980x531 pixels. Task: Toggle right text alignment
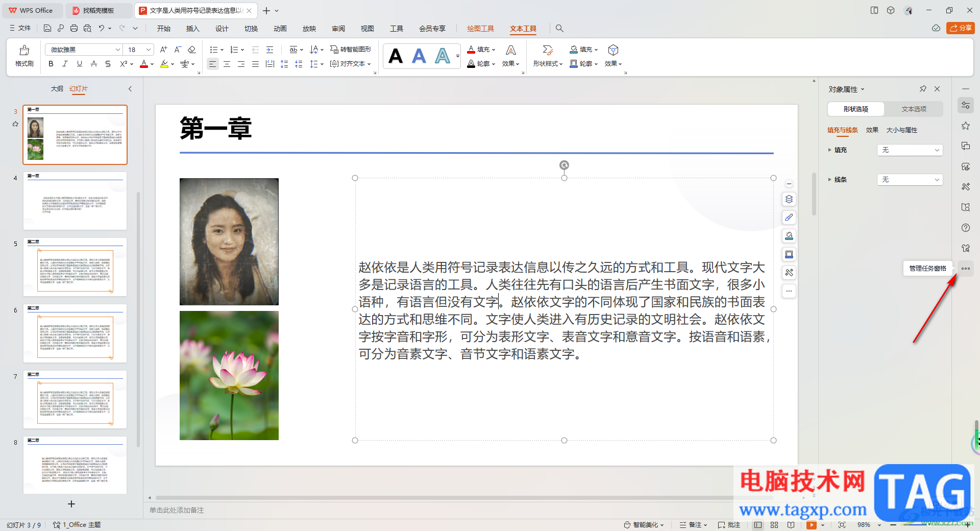point(241,64)
